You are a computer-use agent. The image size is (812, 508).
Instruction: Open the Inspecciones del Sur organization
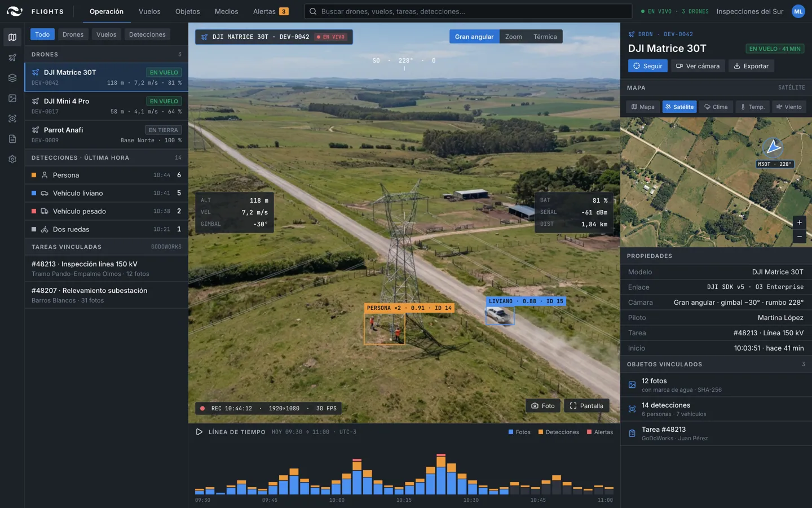pos(749,11)
